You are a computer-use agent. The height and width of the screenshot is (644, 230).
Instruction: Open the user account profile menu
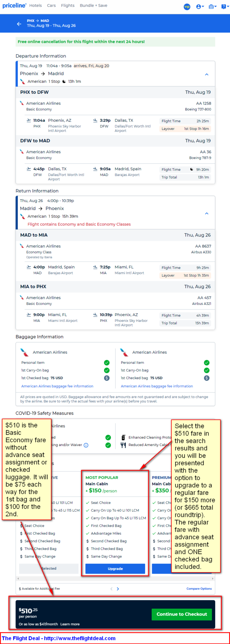[200, 7]
